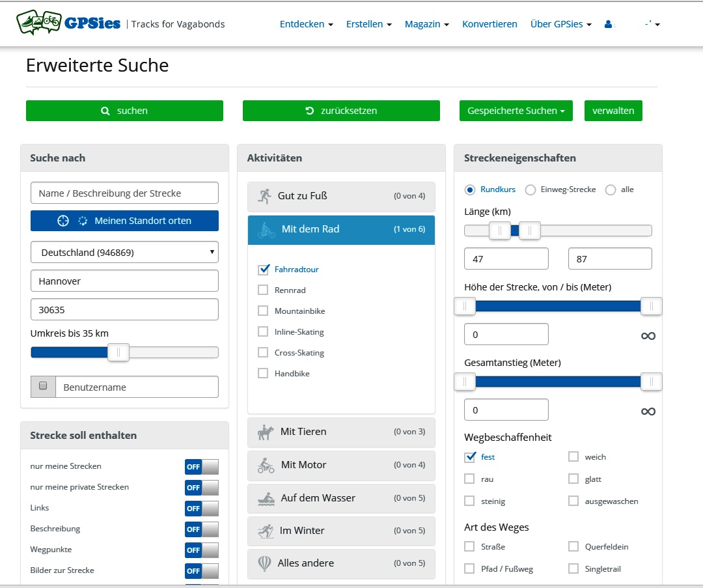Click the GPSies logo icon

[x=39, y=23]
